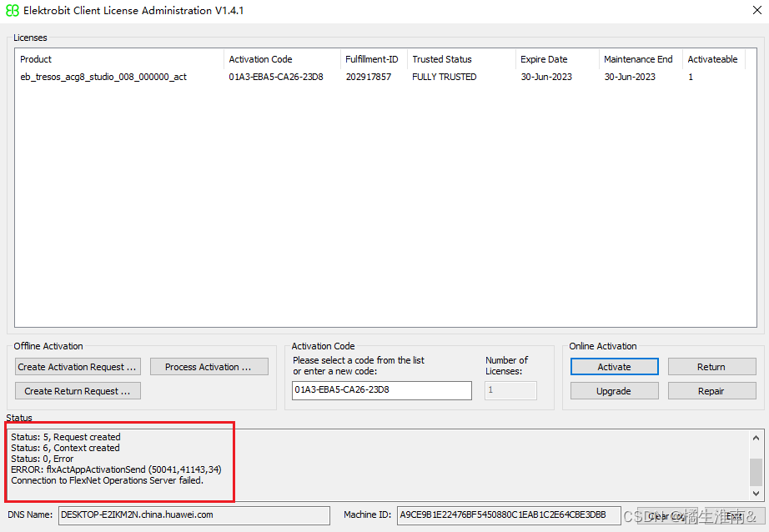Click the DNS Name text field

[x=194, y=515]
